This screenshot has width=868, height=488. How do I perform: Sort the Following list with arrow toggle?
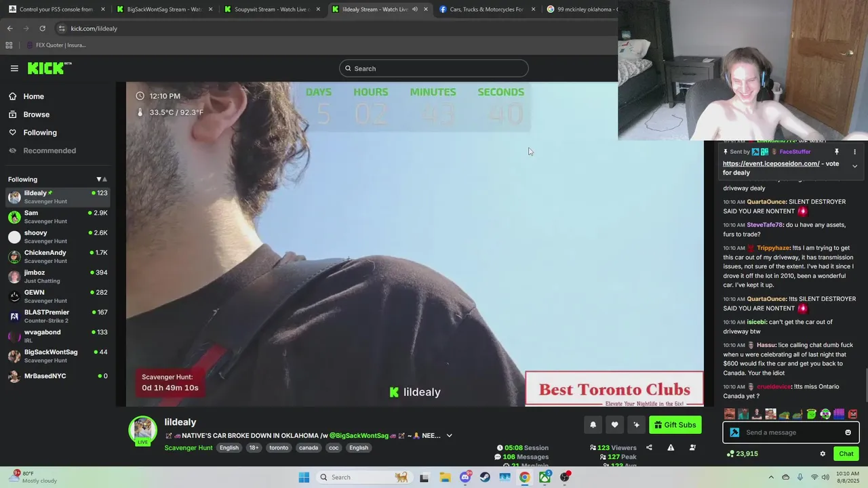click(x=102, y=180)
